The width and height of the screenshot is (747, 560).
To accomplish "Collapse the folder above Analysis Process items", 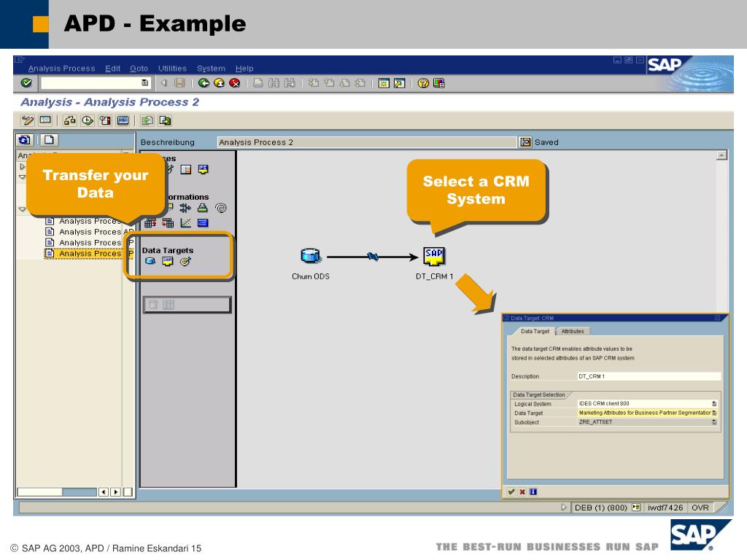I will [x=22, y=209].
